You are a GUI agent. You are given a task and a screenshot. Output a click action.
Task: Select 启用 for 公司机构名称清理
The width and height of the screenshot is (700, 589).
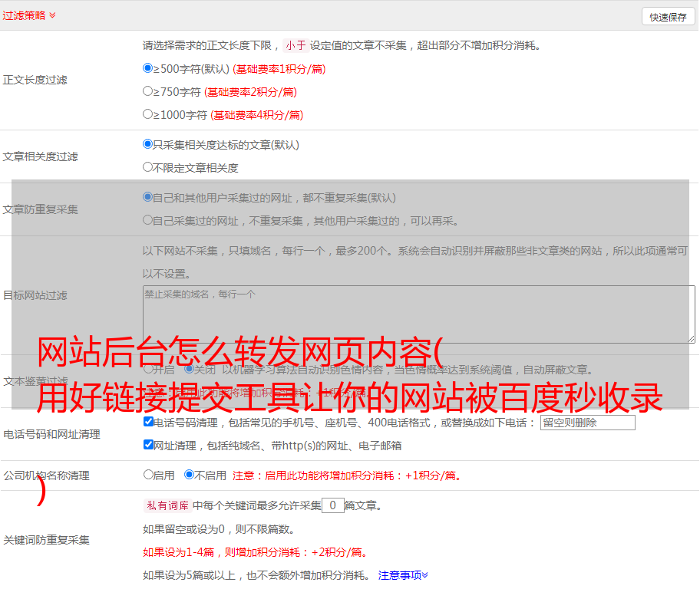coord(148,475)
